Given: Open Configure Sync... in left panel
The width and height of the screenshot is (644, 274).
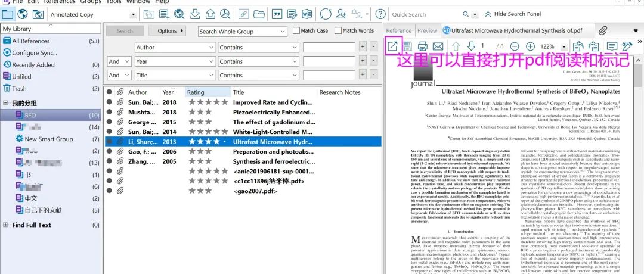Looking at the screenshot, I should [x=35, y=53].
